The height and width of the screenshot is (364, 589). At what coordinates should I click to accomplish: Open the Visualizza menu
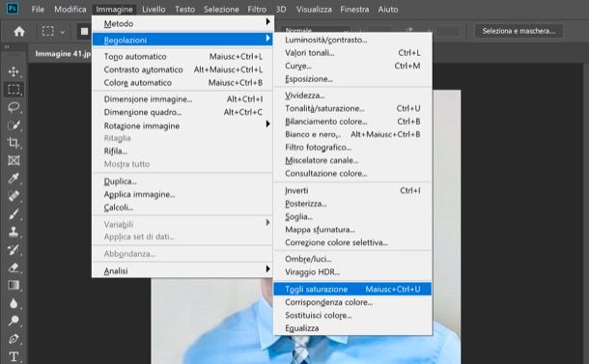coord(314,9)
